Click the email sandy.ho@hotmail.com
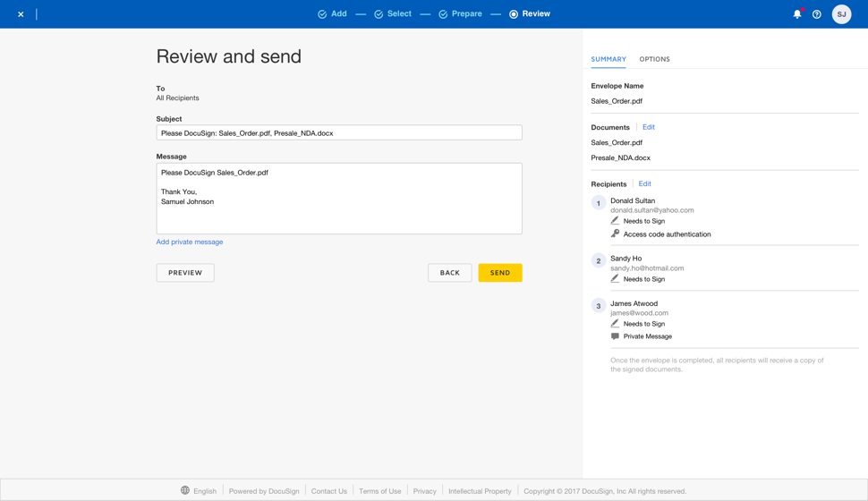Image resolution: width=868 pixels, height=501 pixels. (x=647, y=267)
